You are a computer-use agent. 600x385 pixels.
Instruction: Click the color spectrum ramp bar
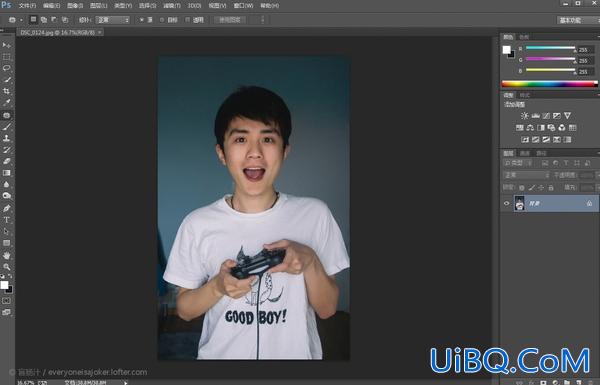pyautogui.click(x=549, y=84)
